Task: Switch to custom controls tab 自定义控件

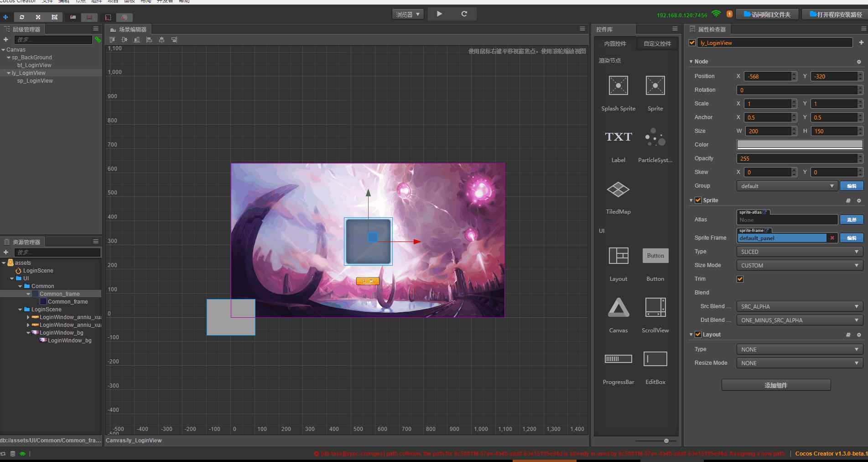Action: (657, 44)
